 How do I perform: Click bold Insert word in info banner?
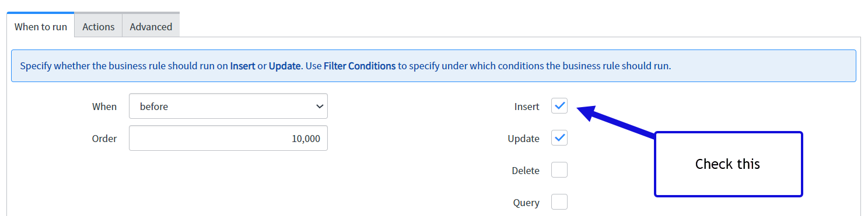pos(243,66)
